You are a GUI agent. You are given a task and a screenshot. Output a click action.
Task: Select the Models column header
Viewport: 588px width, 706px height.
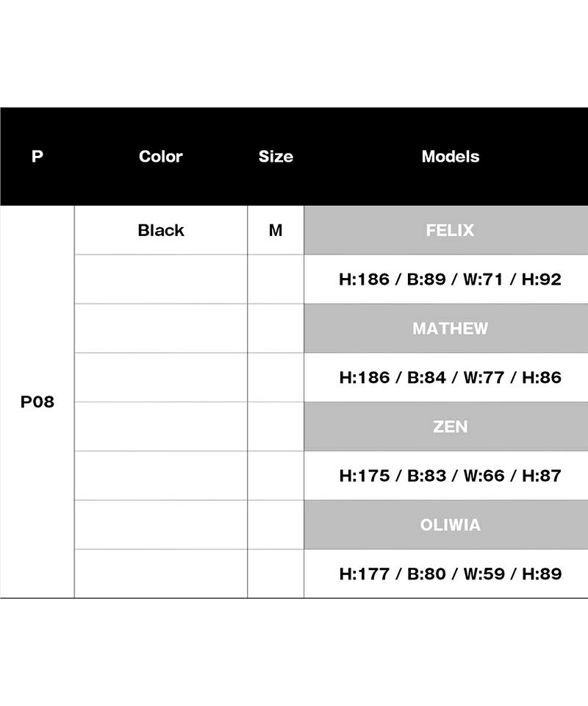(450, 157)
